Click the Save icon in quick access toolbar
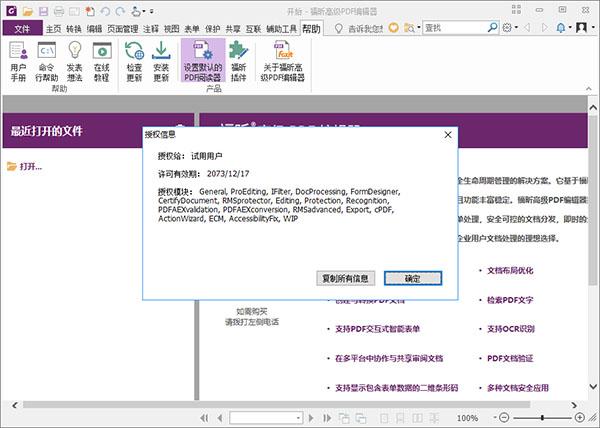This screenshot has width=600, height=428. (x=44, y=11)
